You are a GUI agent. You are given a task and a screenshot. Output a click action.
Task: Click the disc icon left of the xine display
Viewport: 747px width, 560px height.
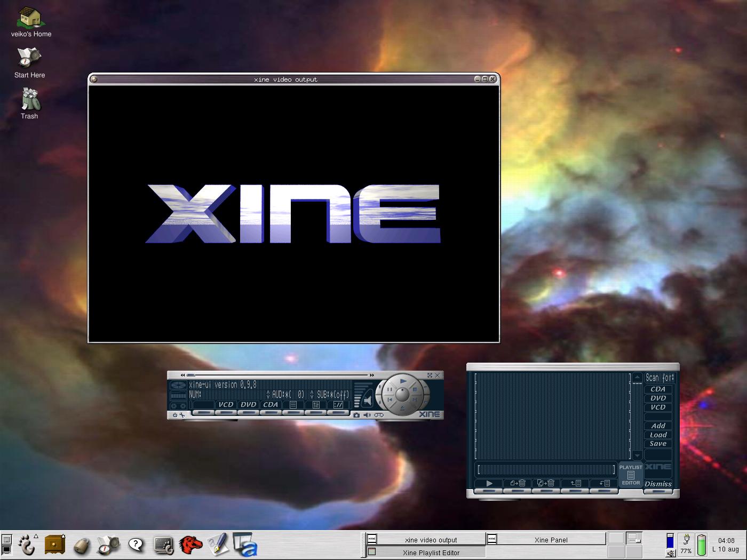179,385
